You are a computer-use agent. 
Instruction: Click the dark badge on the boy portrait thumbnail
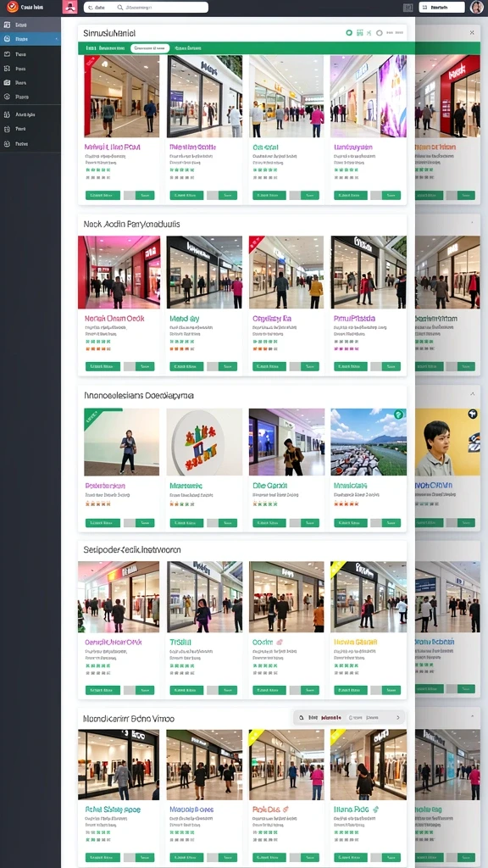point(473,414)
